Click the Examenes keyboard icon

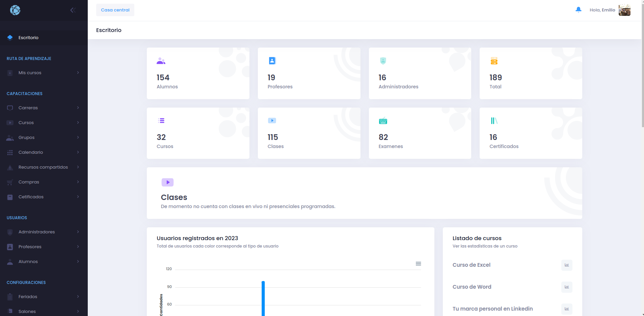pyautogui.click(x=383, y=120)
